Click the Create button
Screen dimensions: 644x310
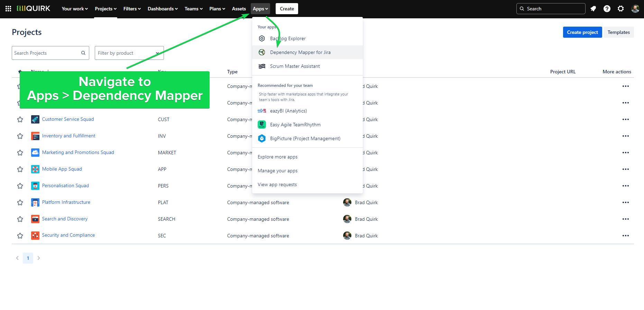click(x=287, y=9)
